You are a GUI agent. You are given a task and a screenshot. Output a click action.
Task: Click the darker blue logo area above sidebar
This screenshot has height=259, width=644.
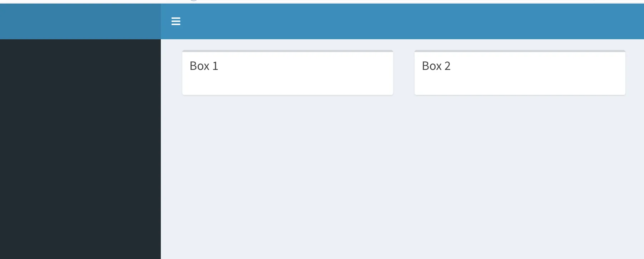pyautogui.click(x=80, y=21)
